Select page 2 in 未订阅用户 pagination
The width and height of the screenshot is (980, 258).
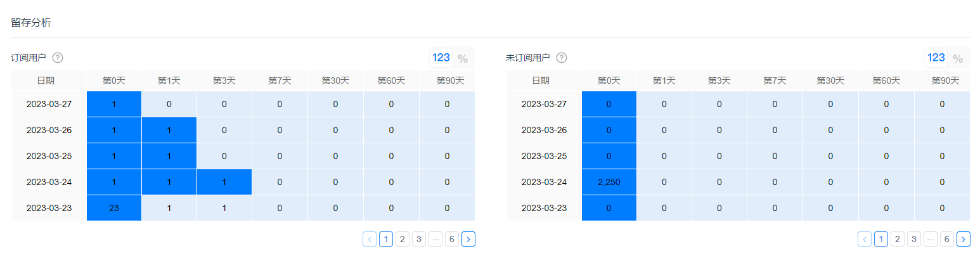(898, 239)
